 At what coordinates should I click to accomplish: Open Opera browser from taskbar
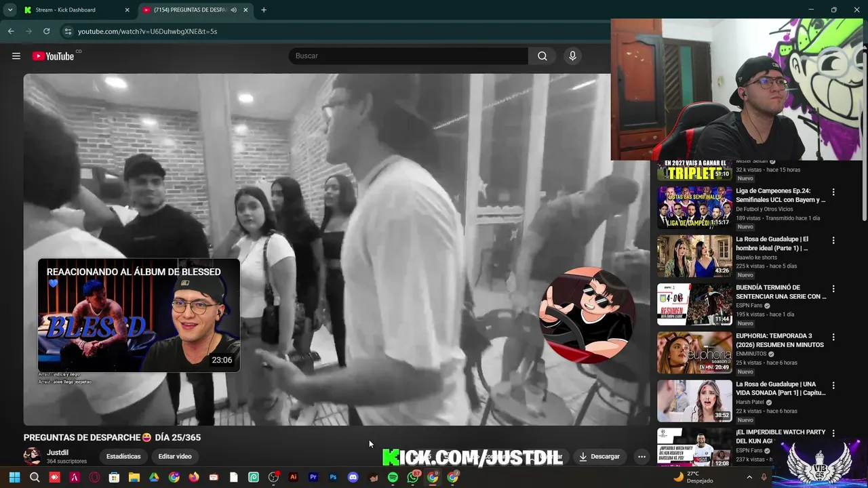(x=94, y=477)
